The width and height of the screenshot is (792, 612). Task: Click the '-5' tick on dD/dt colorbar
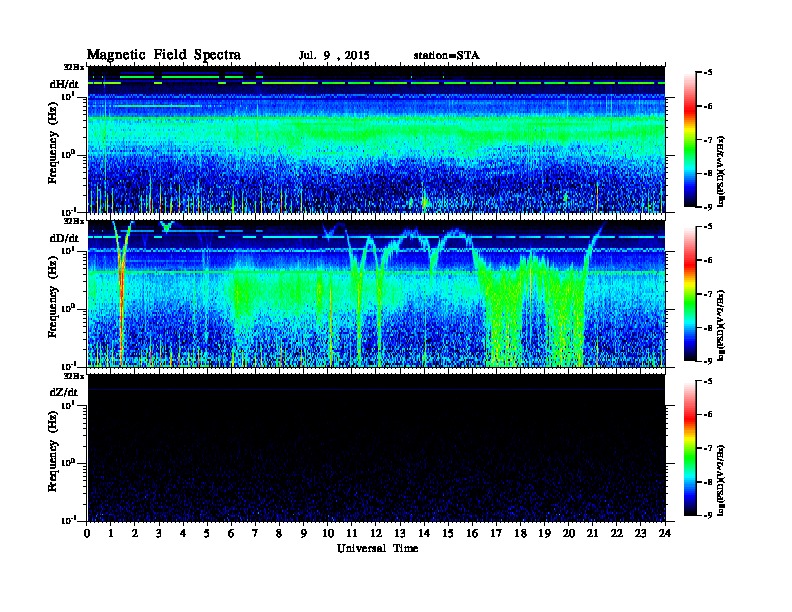708,227
